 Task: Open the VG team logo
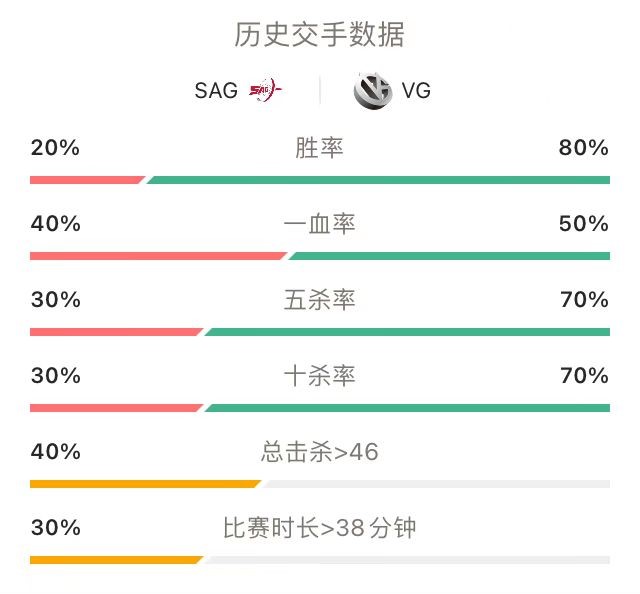coord(373,91)
